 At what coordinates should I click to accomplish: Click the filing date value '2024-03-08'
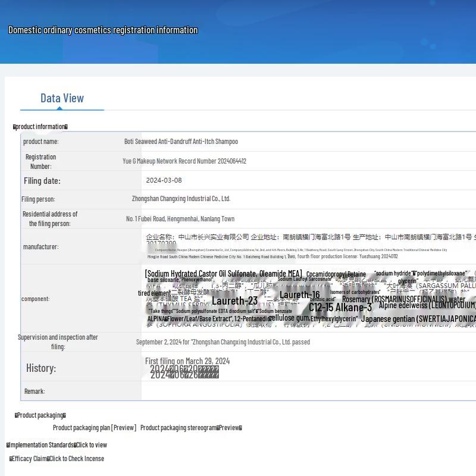coord(164,180)
